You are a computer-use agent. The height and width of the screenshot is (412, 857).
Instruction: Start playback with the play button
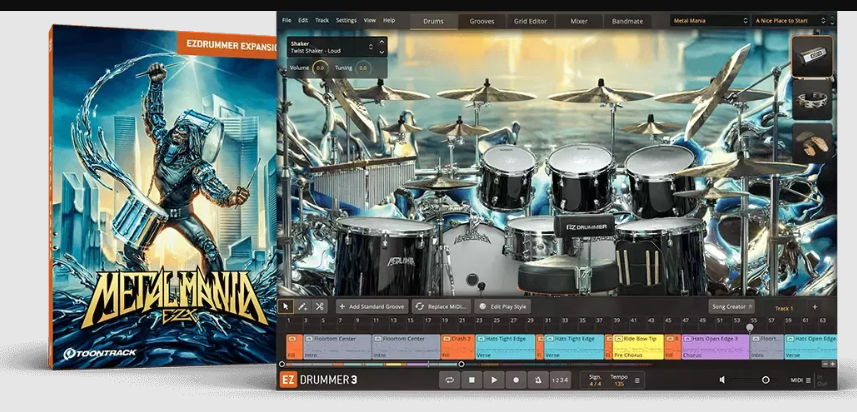point(494,380)
